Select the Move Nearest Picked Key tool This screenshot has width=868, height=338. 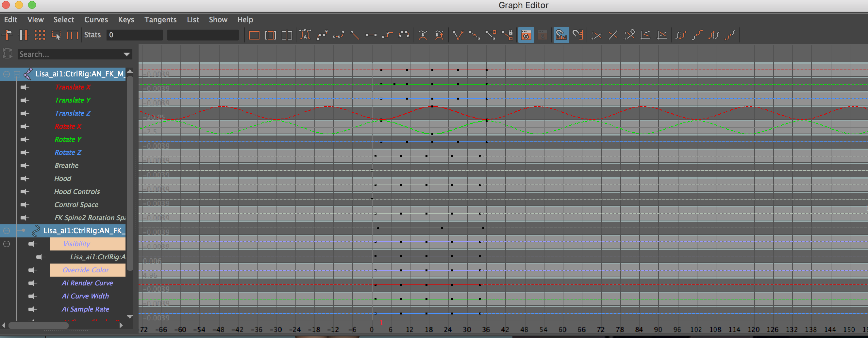(x=8, y=35)
